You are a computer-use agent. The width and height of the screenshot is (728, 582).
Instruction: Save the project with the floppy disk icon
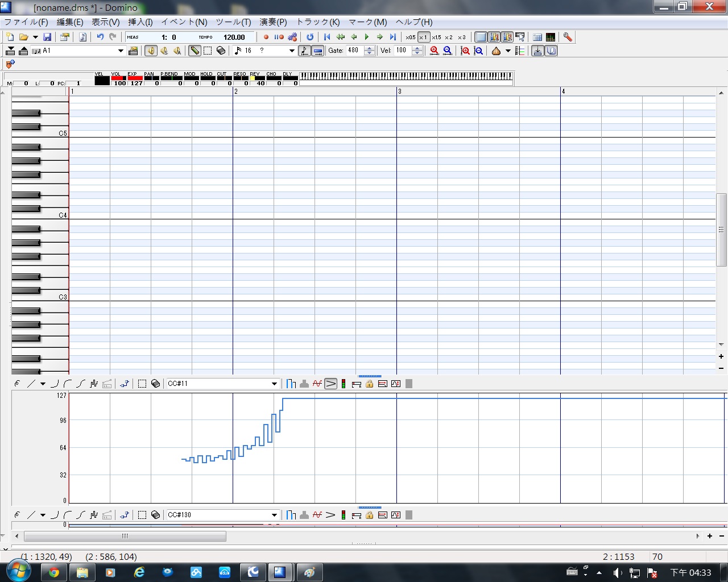pos(47,37)
